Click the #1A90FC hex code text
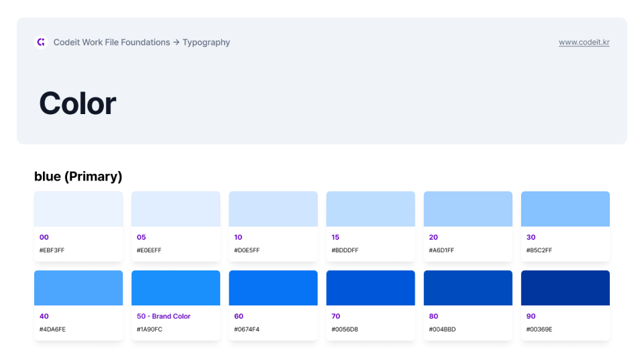This screenshot has width=644, height=349. (x=150, y=330)
